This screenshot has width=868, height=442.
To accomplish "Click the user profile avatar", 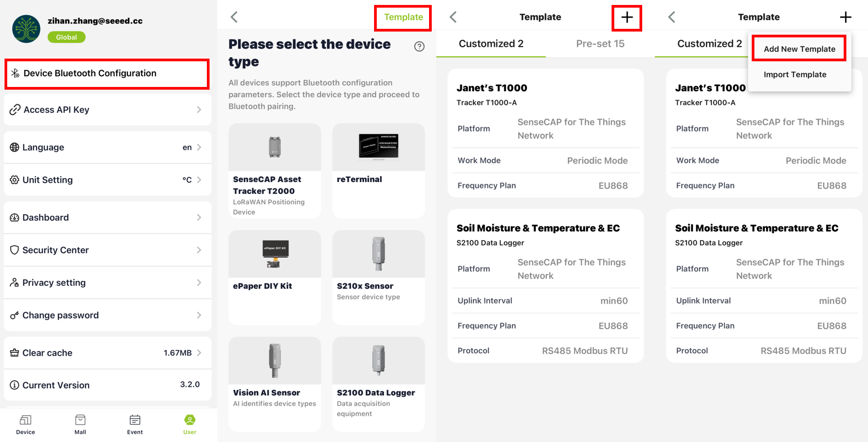I will coord(26,29).
